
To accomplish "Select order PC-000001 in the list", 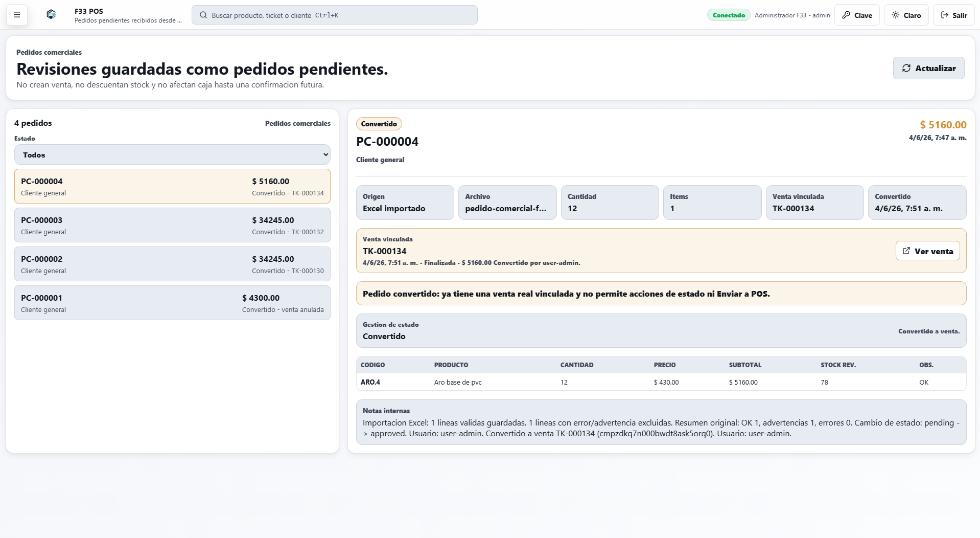I will 172,303.
